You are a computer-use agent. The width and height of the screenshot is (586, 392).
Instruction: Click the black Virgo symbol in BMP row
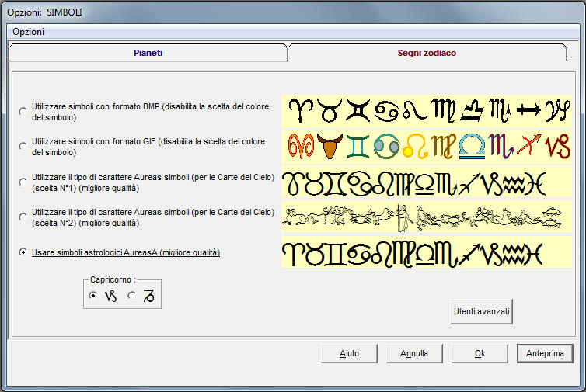(443, 110)
